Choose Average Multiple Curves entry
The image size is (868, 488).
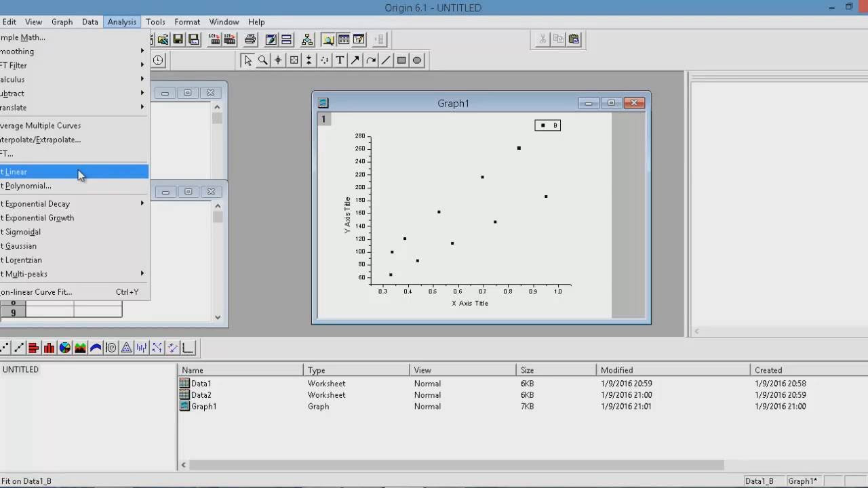pyautogui.click(x=73, y=125)
